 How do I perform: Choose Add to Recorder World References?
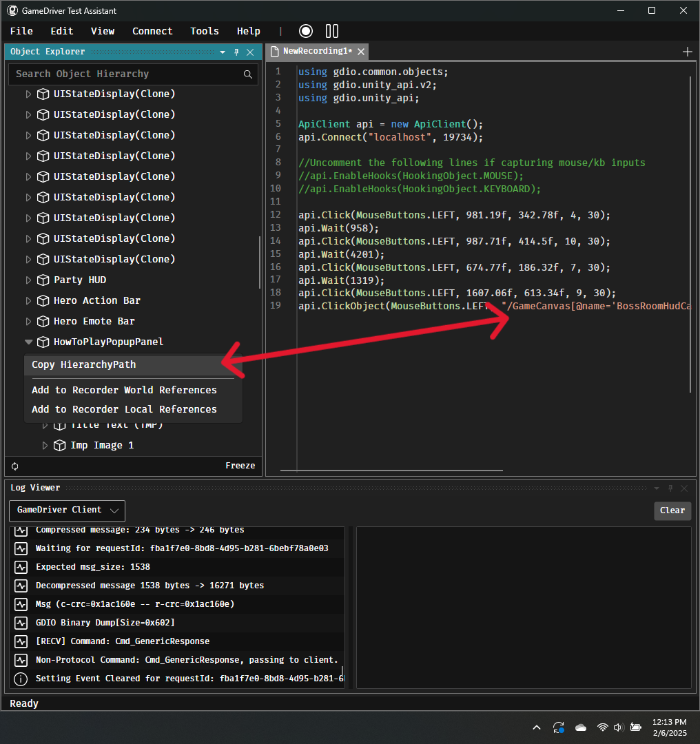click(x=123, y=389)
